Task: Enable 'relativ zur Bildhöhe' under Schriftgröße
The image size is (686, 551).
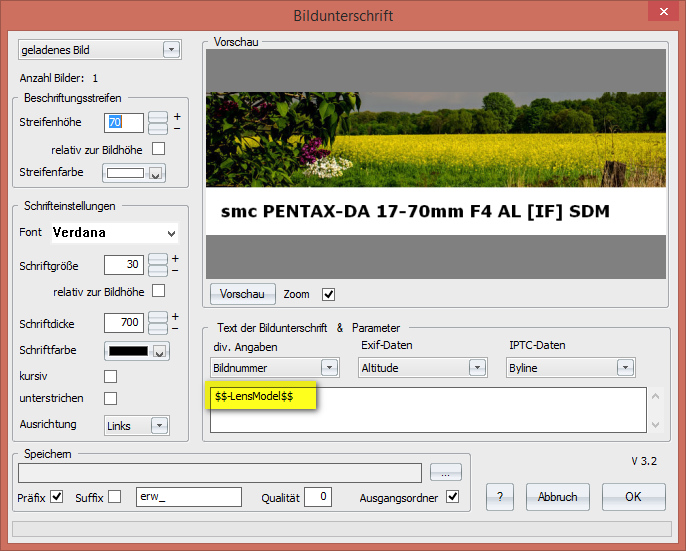Action: tap(158, 291)
